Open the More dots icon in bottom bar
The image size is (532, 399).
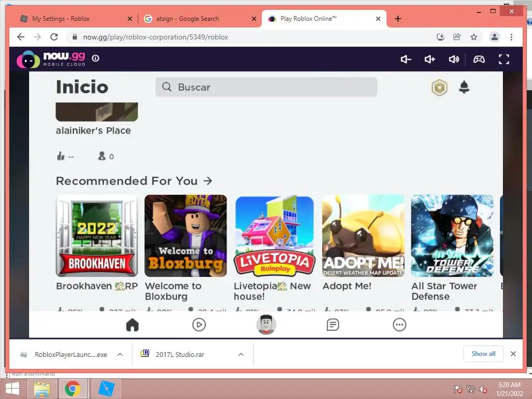[x=400, y=325]
